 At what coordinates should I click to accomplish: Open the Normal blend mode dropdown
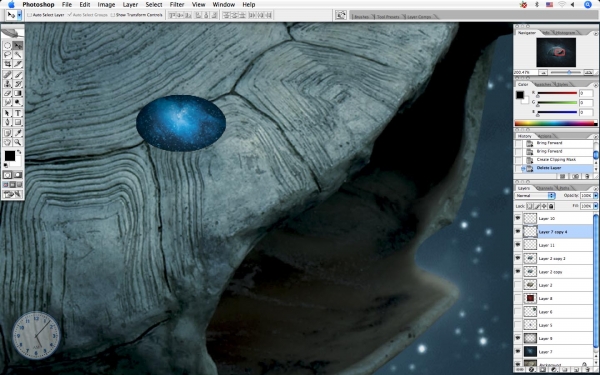click(535, 196)
